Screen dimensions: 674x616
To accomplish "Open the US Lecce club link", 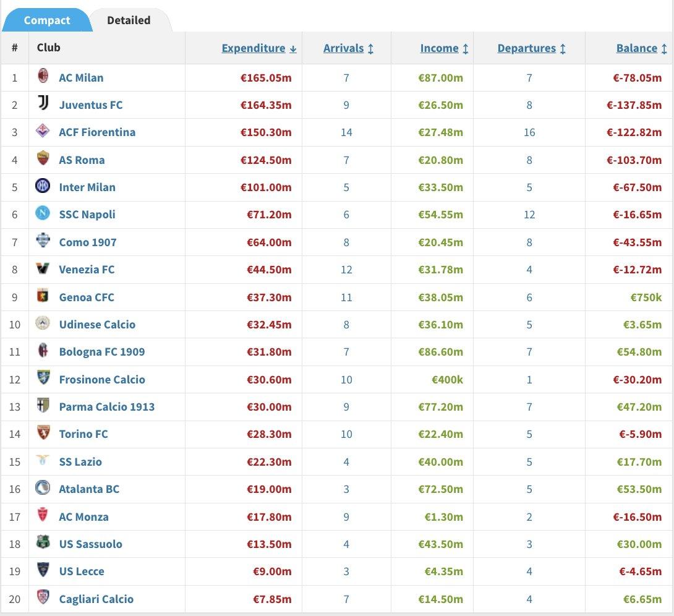I will coord(82,571).
